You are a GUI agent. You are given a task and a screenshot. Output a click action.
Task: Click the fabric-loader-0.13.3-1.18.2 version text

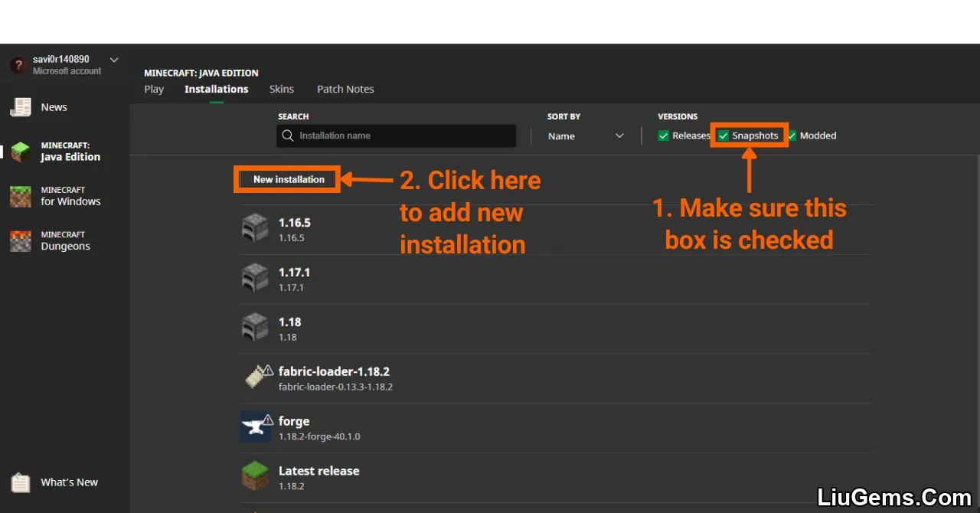tap(335, 387)
